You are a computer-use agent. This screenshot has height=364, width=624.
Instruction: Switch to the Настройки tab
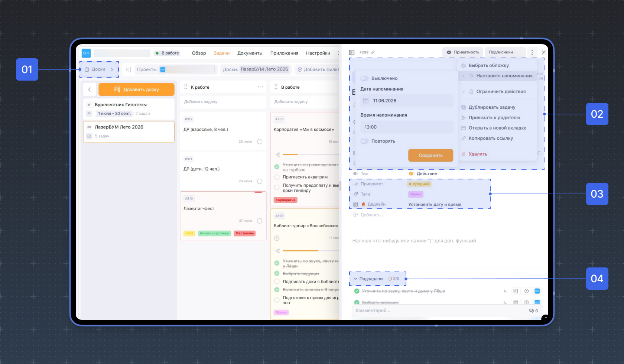(x=318, y=53)
